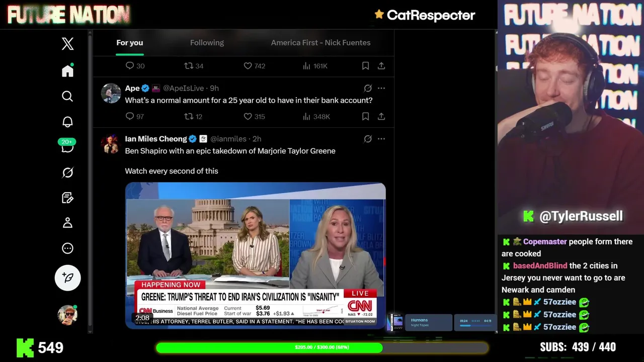This screenshot has height=362, width=644.
Task: Open @ianmiles handle link
Action: click(228, 139)
